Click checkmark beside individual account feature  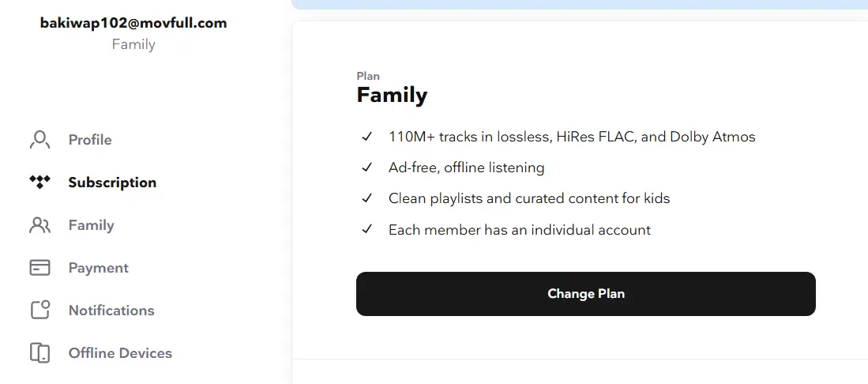(x=366, y=229)
